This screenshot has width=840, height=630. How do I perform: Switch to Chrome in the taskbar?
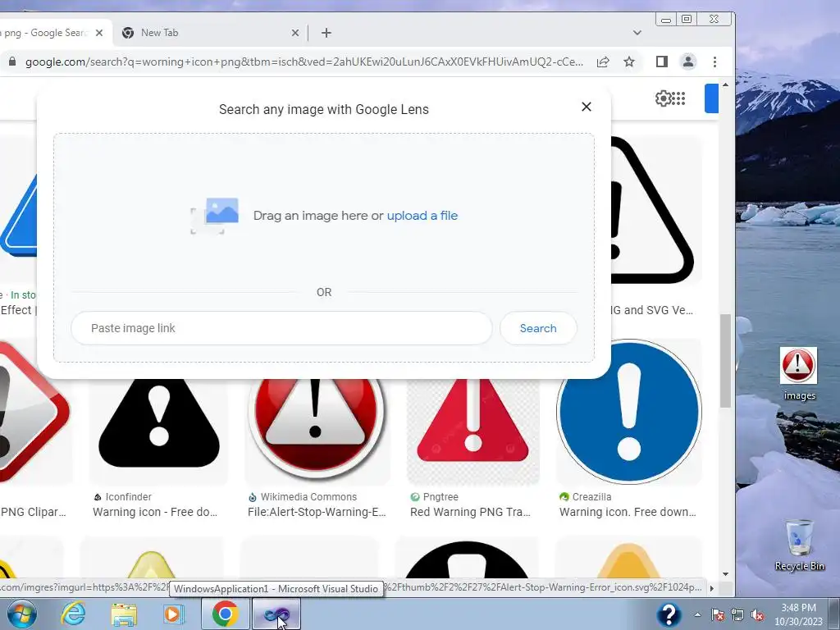pyautogui.click(x=225, y=614)
